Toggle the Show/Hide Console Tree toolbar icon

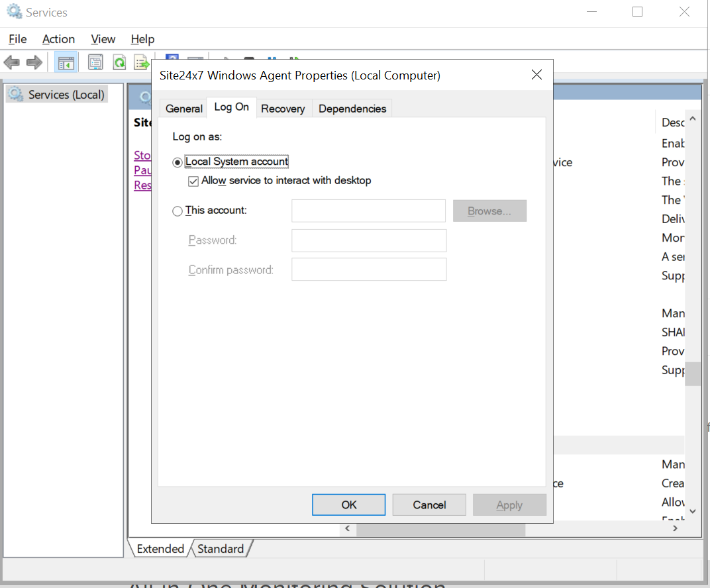(66, 62)
